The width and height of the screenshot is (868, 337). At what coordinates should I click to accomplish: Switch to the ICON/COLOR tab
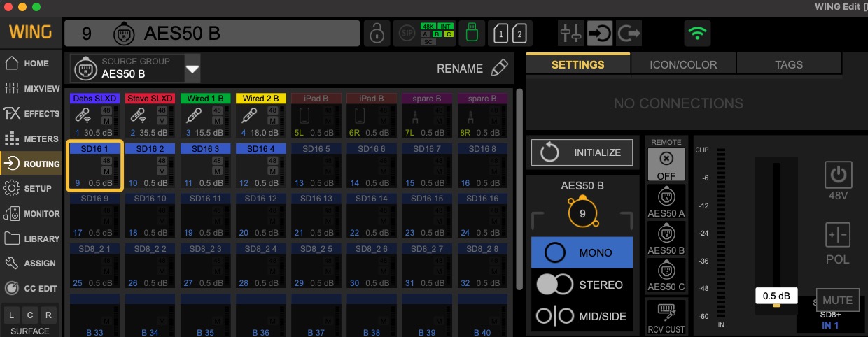pos(683,64)
